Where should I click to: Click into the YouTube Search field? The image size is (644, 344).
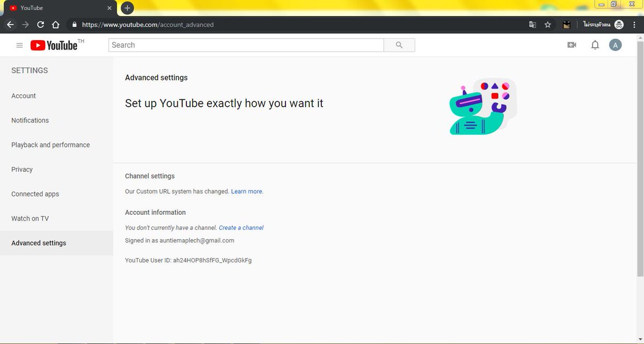coord(246,45)
